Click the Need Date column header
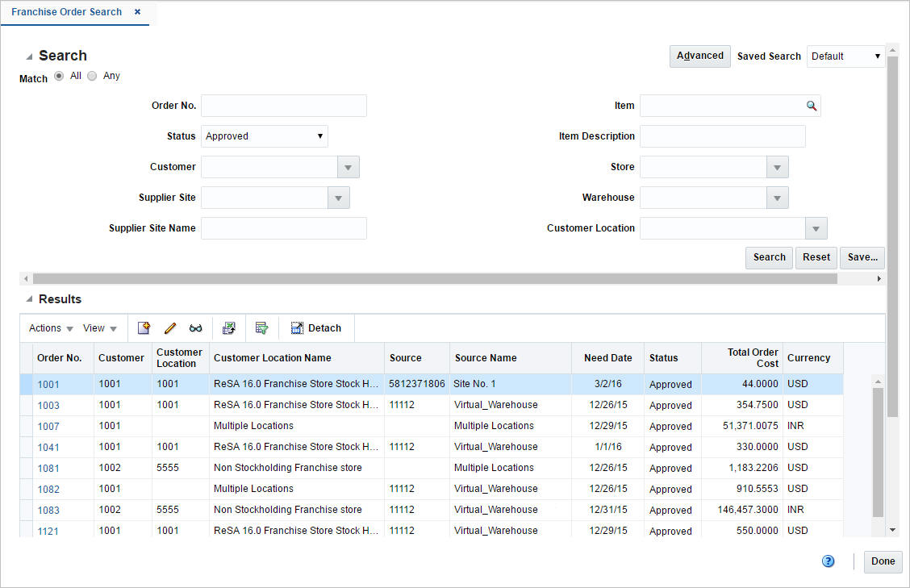The height and width of the screenshot is (588, 910). point(607,358)
